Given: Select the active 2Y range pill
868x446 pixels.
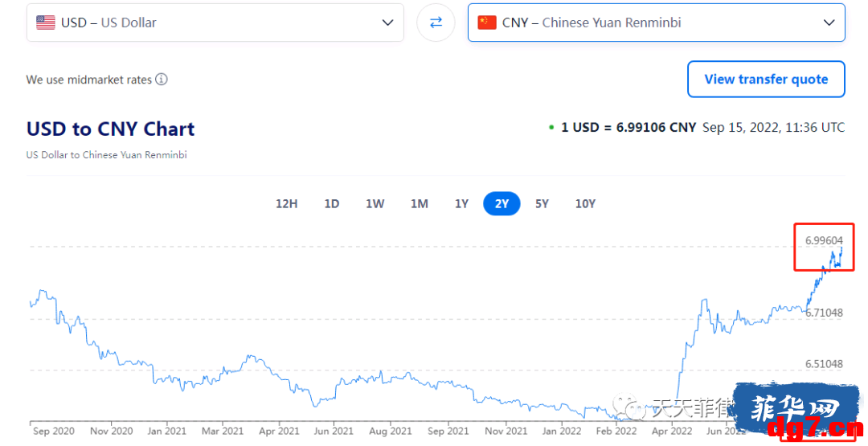Looking at the screenshot, I should 502,203.
